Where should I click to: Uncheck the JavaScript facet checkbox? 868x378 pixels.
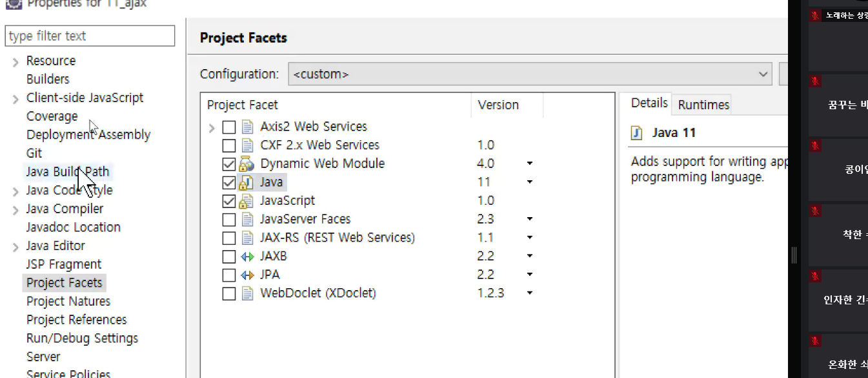coord(229,201)
